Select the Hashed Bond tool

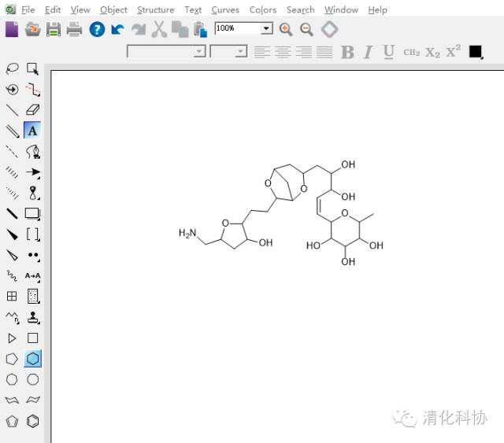click(13, 172)
